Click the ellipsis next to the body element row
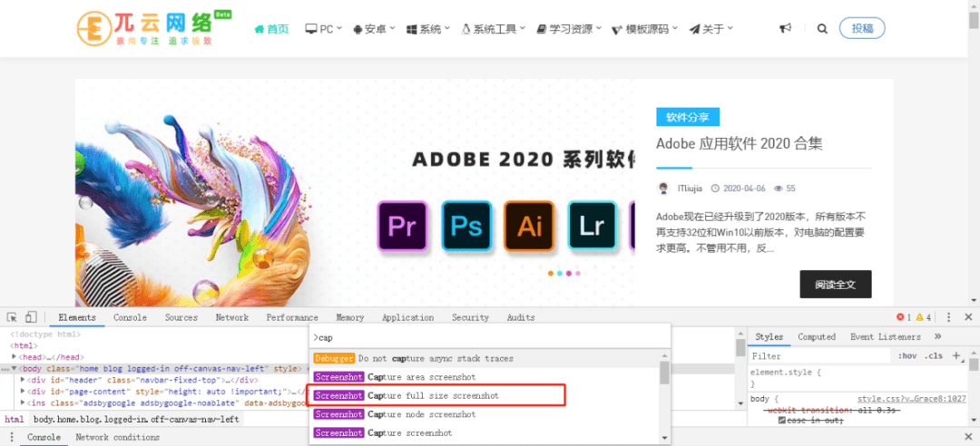The image size is (980, 446). [x=5, y=369]
